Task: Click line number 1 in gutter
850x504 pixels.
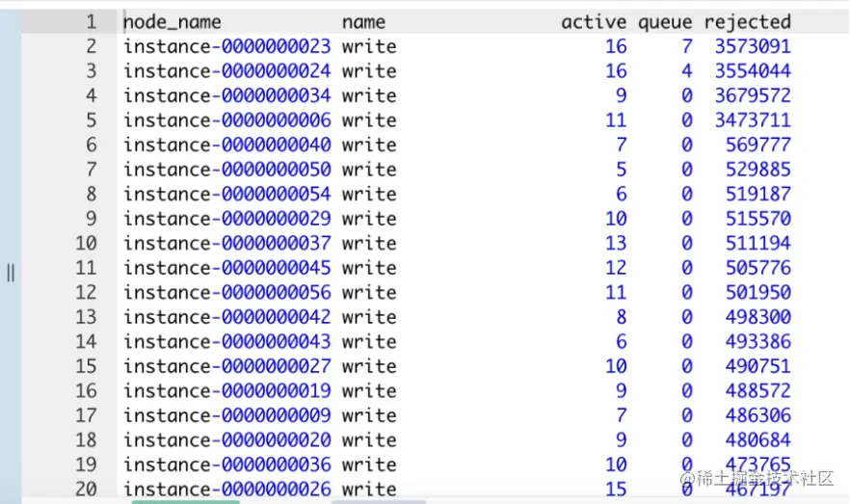Action: 91,21
